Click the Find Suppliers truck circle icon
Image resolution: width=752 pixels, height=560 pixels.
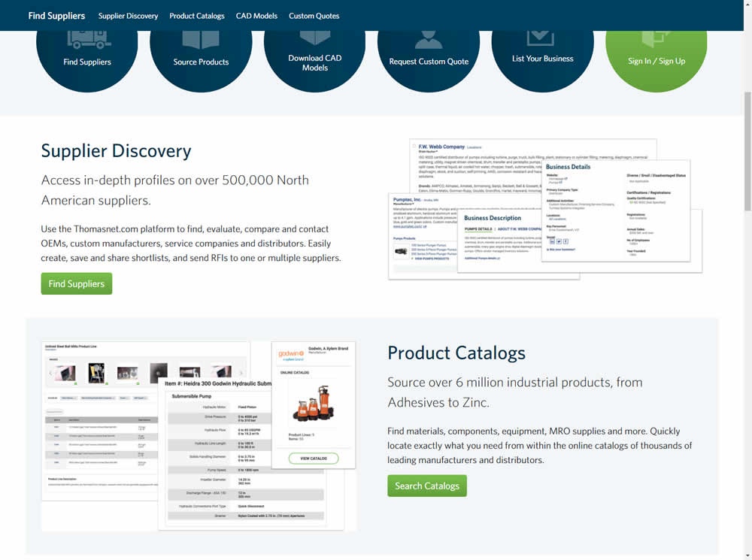(x=87, y=51)
